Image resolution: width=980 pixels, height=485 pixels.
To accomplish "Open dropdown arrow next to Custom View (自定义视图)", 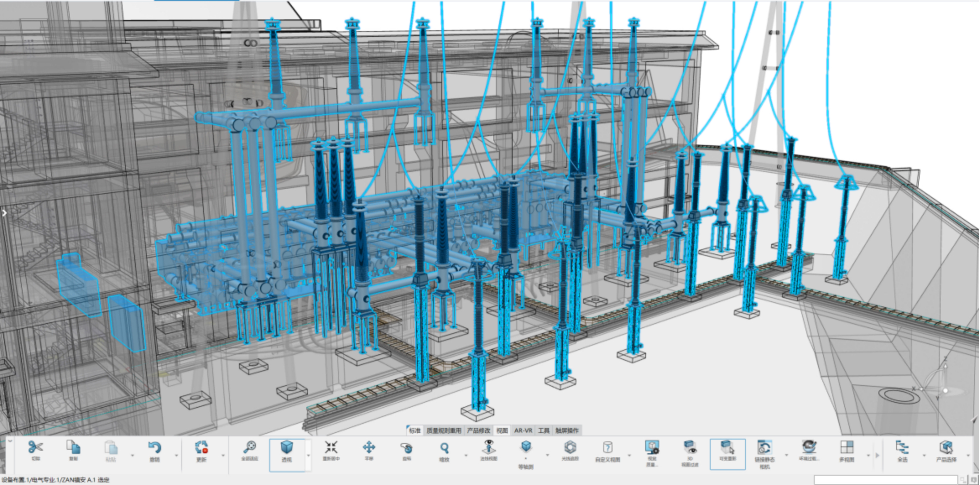I will pyautogui.click(x=629, y=456).
